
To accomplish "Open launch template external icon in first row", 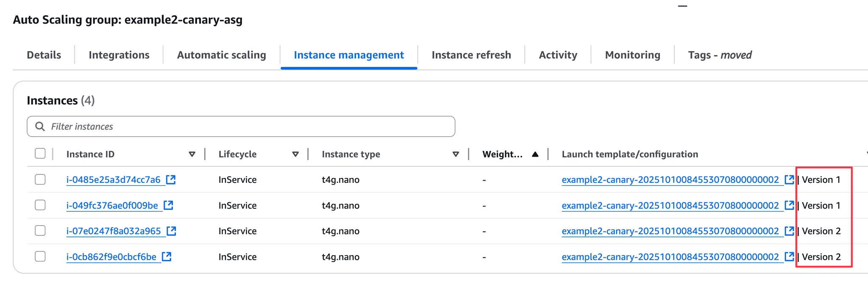I will (789, 180).
